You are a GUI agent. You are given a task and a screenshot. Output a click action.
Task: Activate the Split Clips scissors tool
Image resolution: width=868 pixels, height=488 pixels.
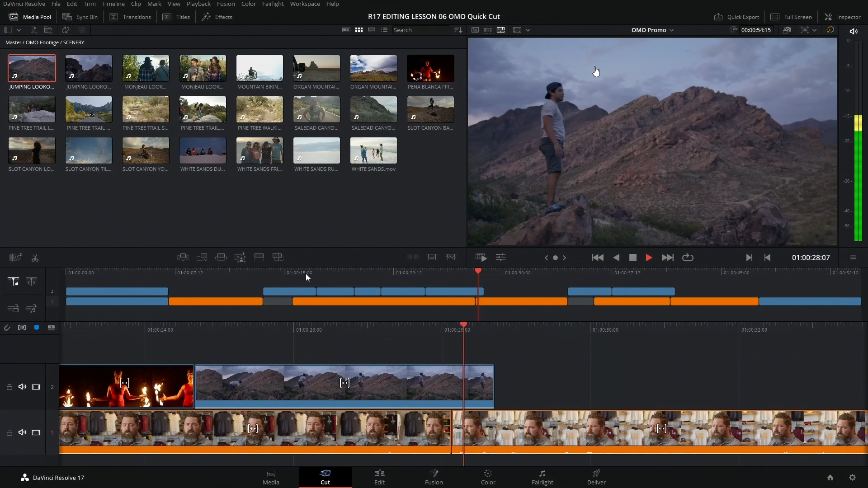[35, 258]
